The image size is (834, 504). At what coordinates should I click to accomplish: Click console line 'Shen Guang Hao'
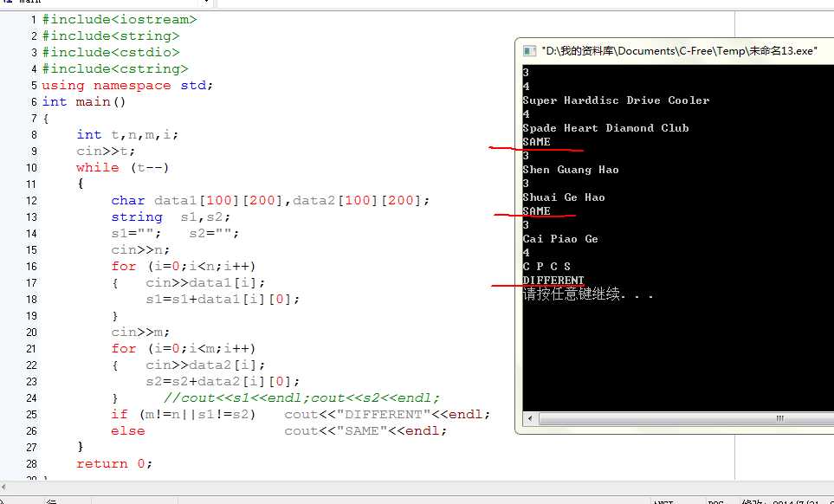tap(571, 170)
